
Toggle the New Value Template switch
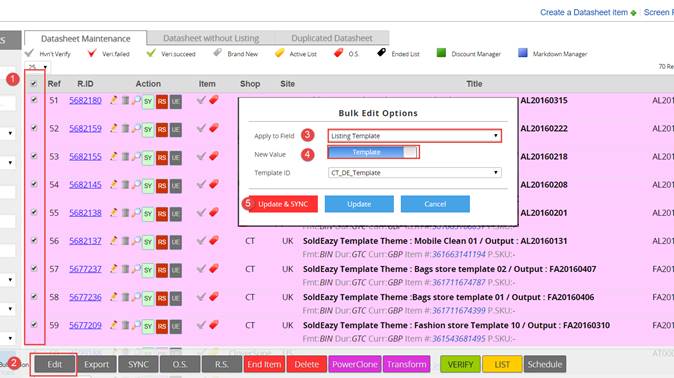[373, 152]
